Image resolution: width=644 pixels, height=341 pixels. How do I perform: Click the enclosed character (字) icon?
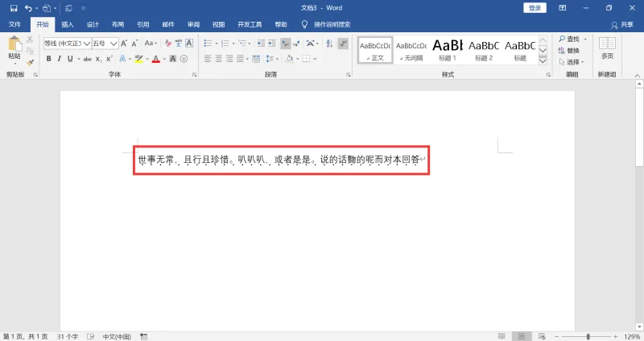coord(184,59)
